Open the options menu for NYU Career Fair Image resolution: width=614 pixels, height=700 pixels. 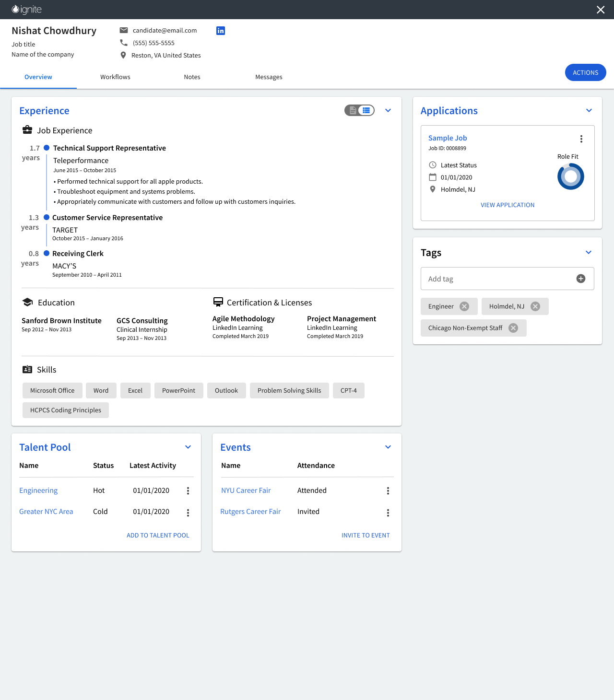pos(388,491)
